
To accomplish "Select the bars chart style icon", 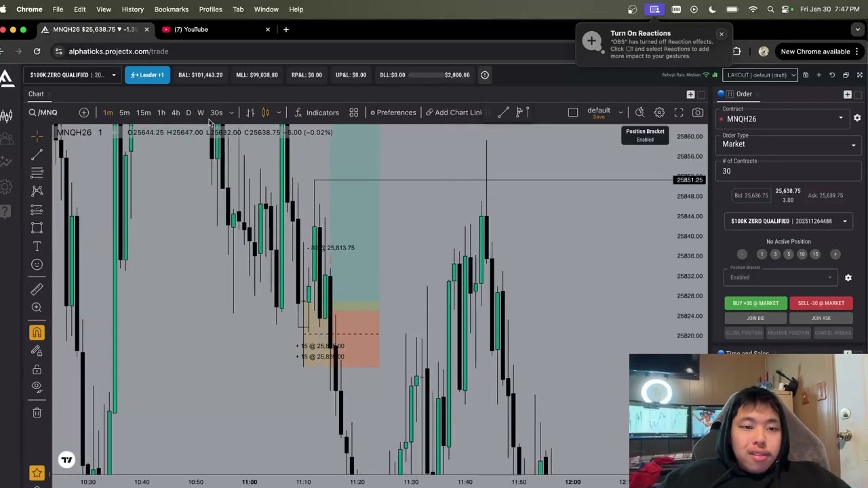I will click(x=250, y=113).
